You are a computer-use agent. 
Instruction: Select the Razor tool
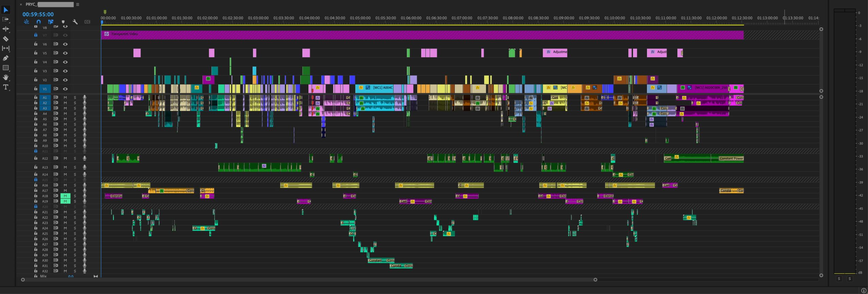click(6, 38)
